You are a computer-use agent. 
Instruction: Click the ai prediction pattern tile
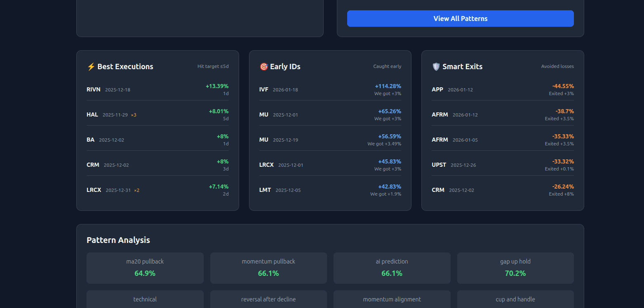coord(392,268)
